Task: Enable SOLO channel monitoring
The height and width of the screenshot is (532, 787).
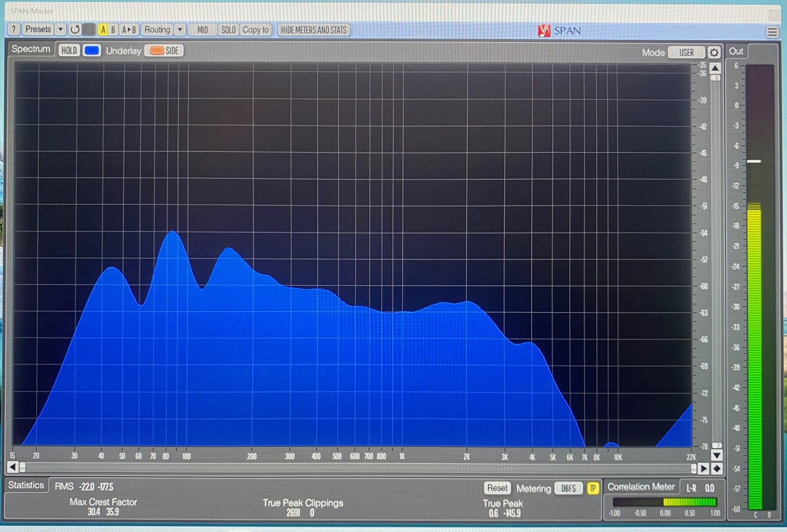Action: (228, 30)
